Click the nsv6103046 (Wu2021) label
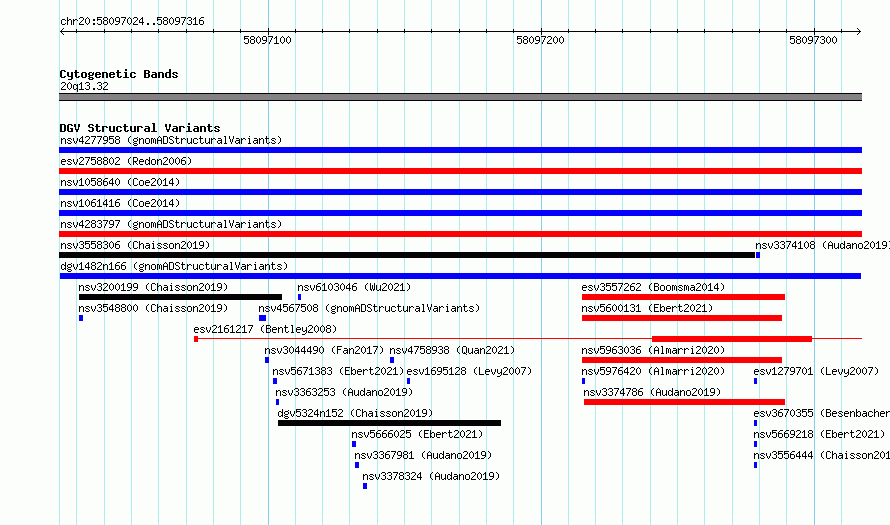Image resolution: width=890 pixels, height=525 pixels. tap(354, 287)
